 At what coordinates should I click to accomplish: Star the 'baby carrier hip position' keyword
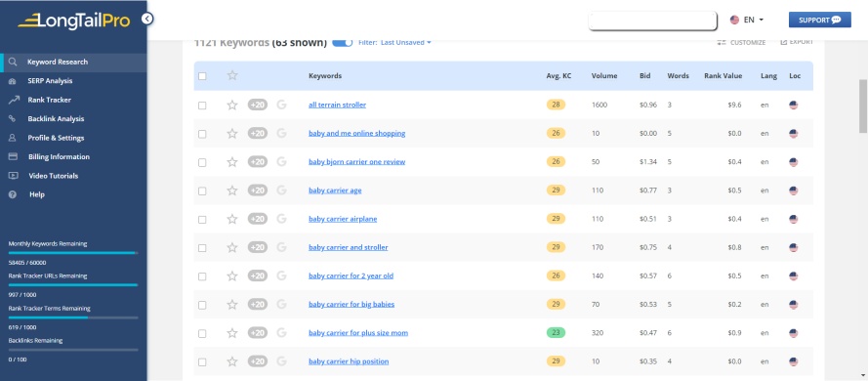[x=232, y=361]
